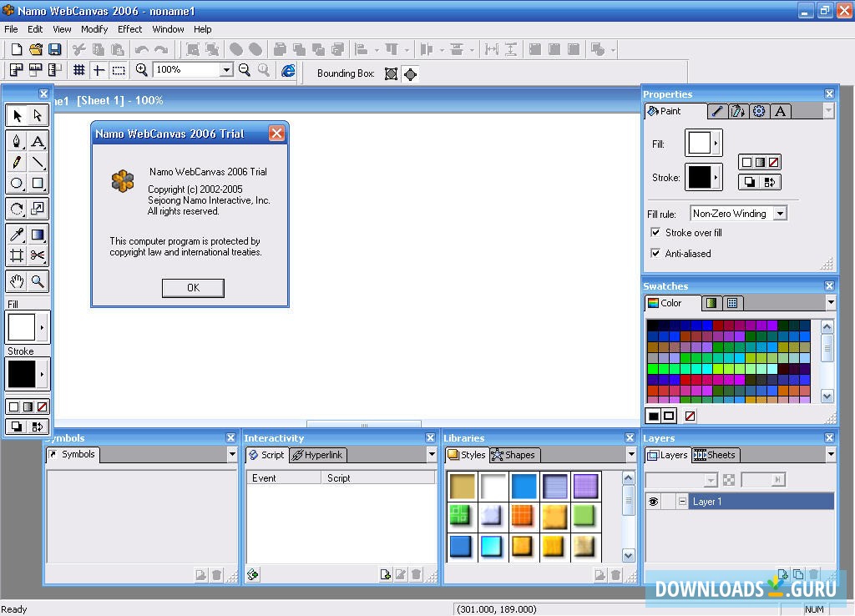Open the Modify menu
Screen dimensions: 855x616
[x=94, y=28]
